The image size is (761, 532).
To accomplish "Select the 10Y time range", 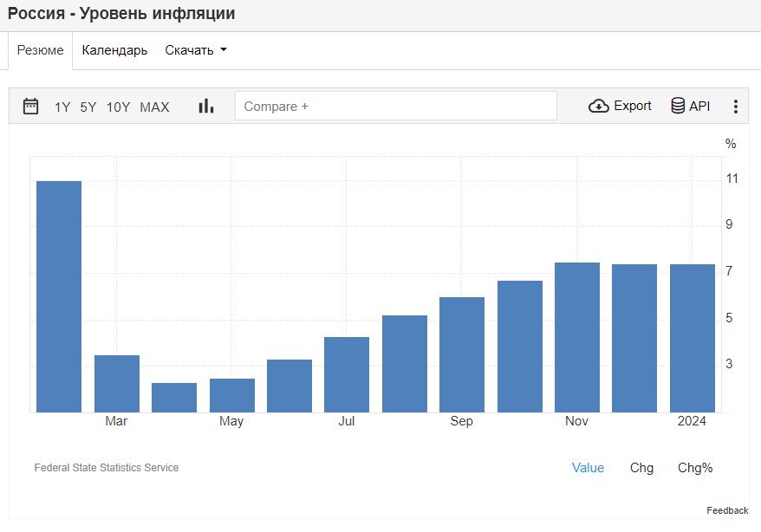I will tap(119, 107).
